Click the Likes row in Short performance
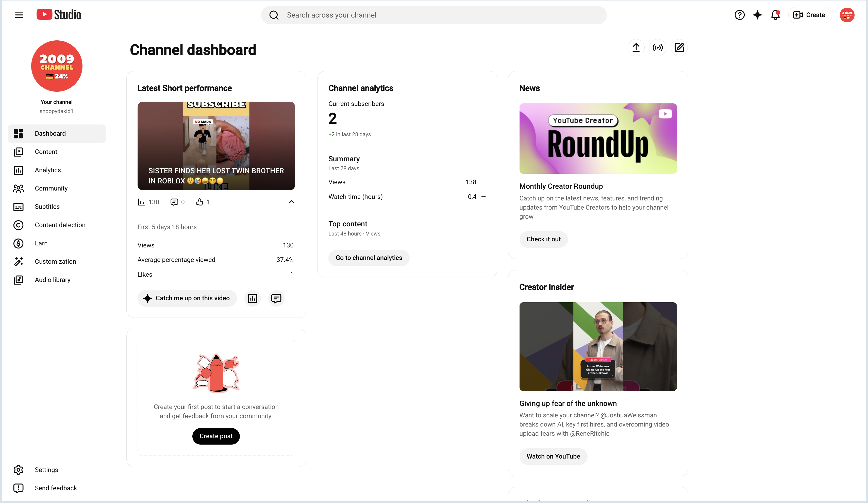868x503 pixels. tap(216, 274)
